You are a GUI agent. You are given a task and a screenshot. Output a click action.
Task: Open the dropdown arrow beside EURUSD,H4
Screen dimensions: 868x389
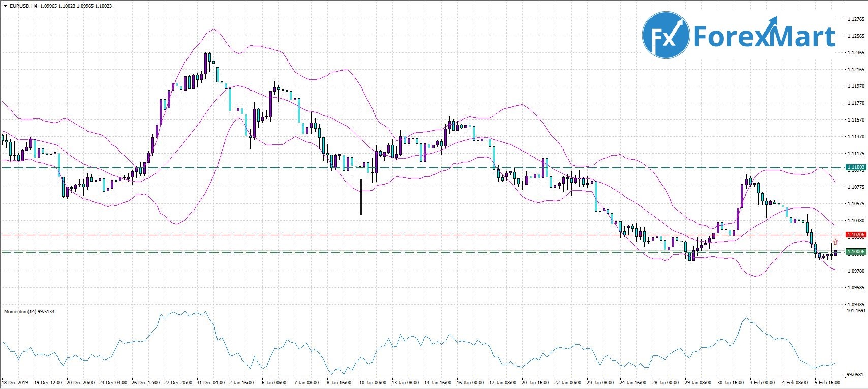click(x=5, y=6)
